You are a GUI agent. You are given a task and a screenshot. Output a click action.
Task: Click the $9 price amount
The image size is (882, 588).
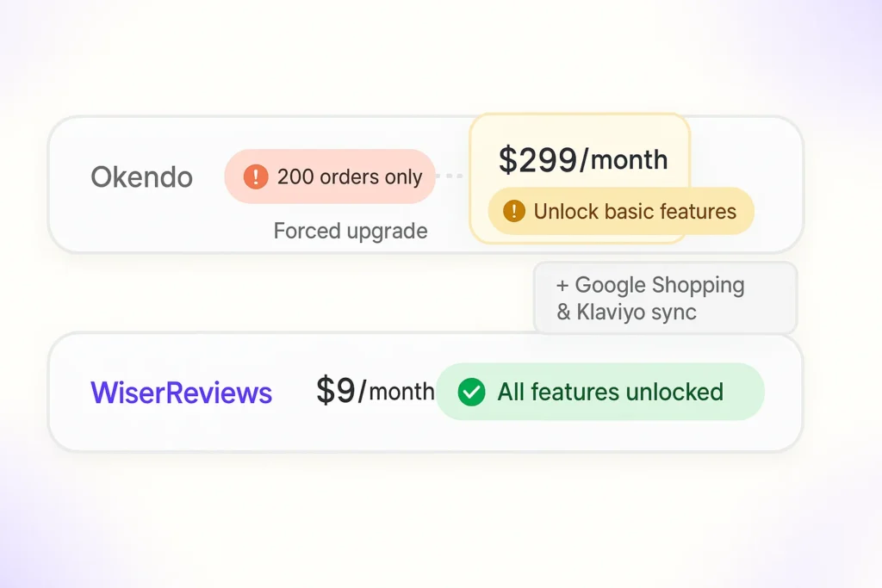pyautogui.click(x=336, y=391)
